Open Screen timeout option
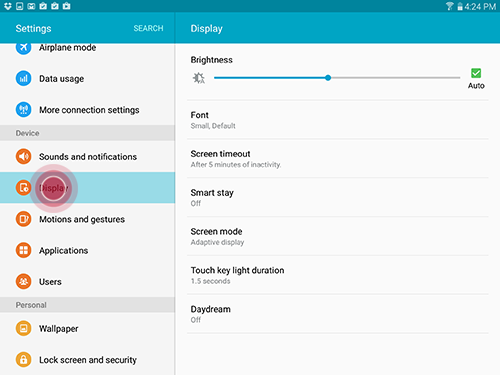The image size is (500, 375). [x=338, y=159]
